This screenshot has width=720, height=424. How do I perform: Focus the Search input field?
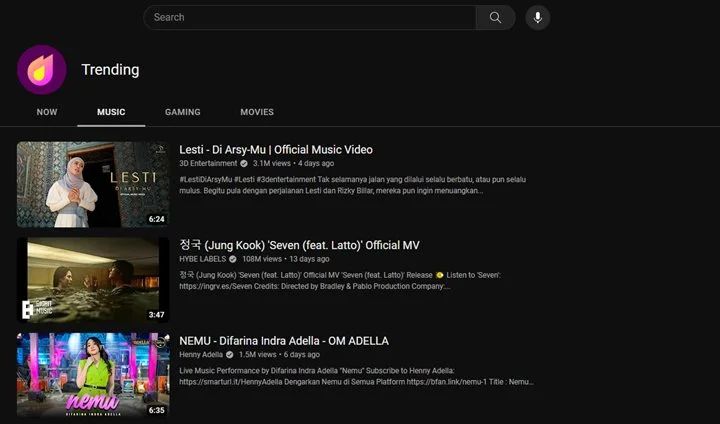pyautogui.click(x=310, y=17)
